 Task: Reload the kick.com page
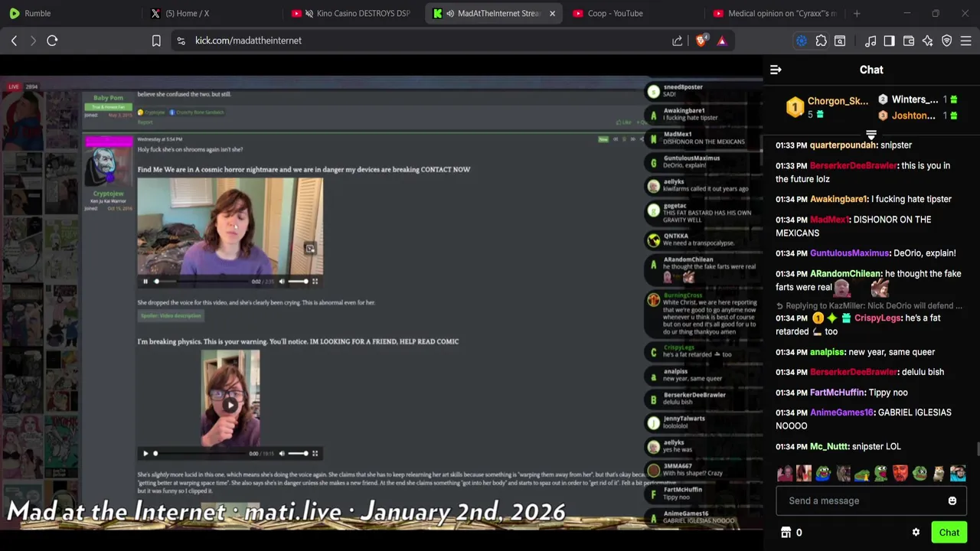point(52,41)
